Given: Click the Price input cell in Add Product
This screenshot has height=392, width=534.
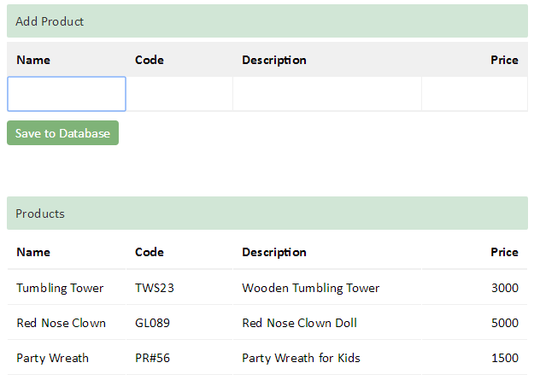Looking at the screenshot, I should point(475,94).
